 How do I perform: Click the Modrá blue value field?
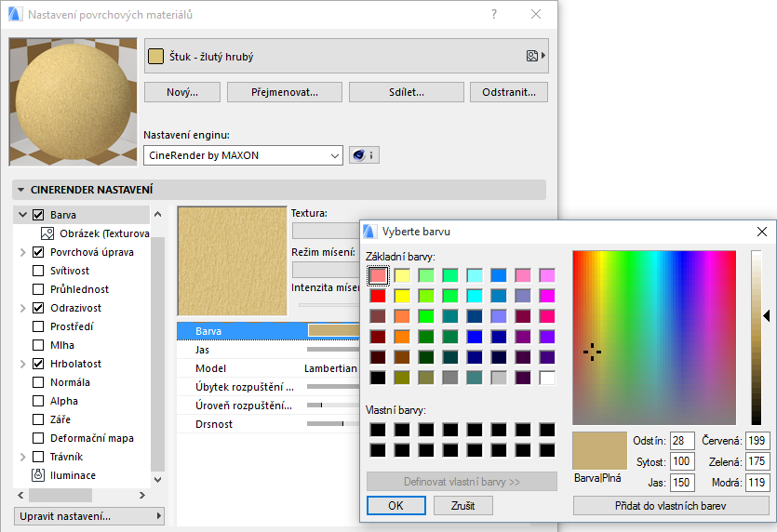pyautogui.click(x=757, y=483)
